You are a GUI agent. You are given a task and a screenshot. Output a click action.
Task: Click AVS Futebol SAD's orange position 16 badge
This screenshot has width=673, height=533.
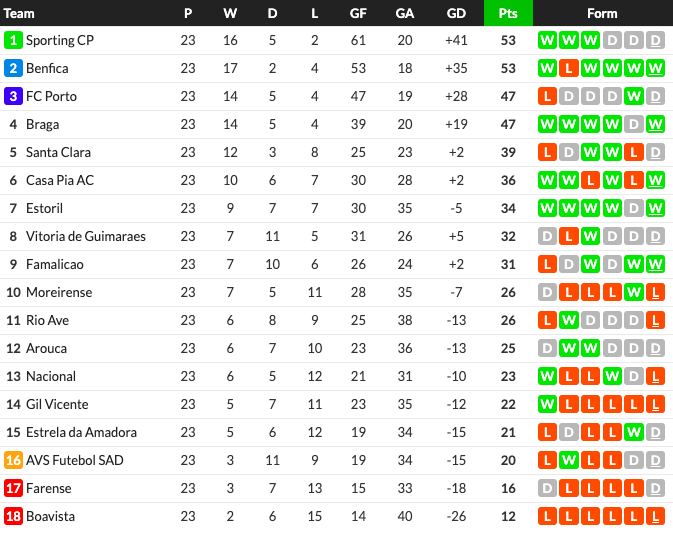click(x=13, y=460)
